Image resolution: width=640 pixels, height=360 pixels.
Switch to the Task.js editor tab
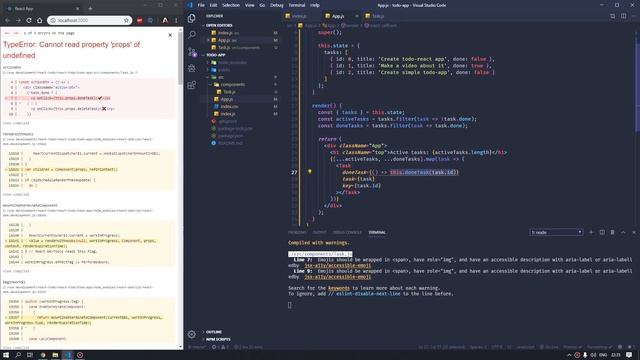pyautogui.click(x=378, y=16)
